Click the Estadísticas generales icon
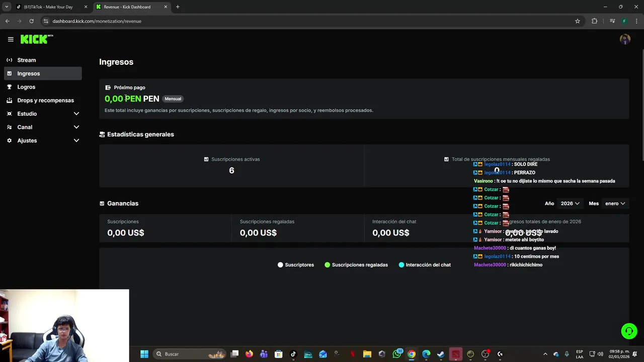644x362 pixels. point(102,134)
